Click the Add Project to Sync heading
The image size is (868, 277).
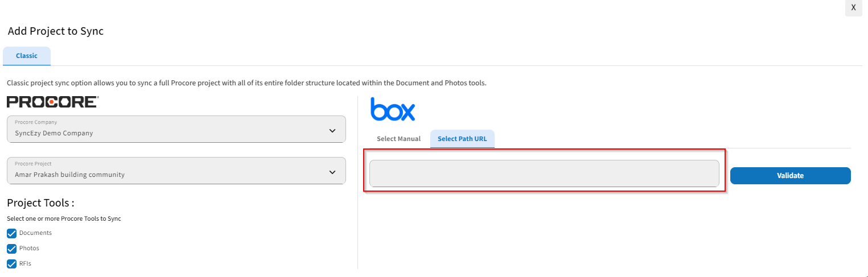pyautogui.click(x=56, y=31)
